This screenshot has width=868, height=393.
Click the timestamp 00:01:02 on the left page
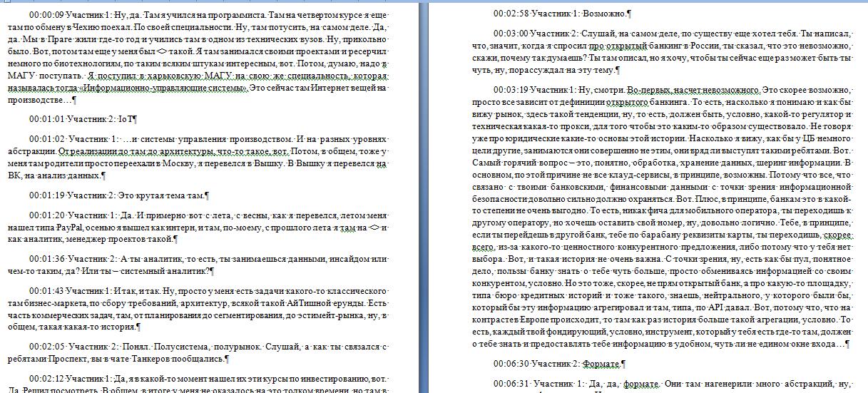[47, 138]
